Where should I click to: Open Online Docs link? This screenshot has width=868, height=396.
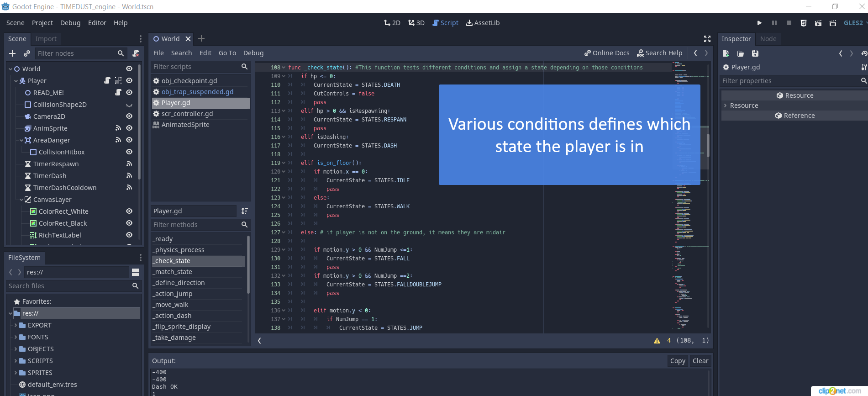(x=607, y=53)
